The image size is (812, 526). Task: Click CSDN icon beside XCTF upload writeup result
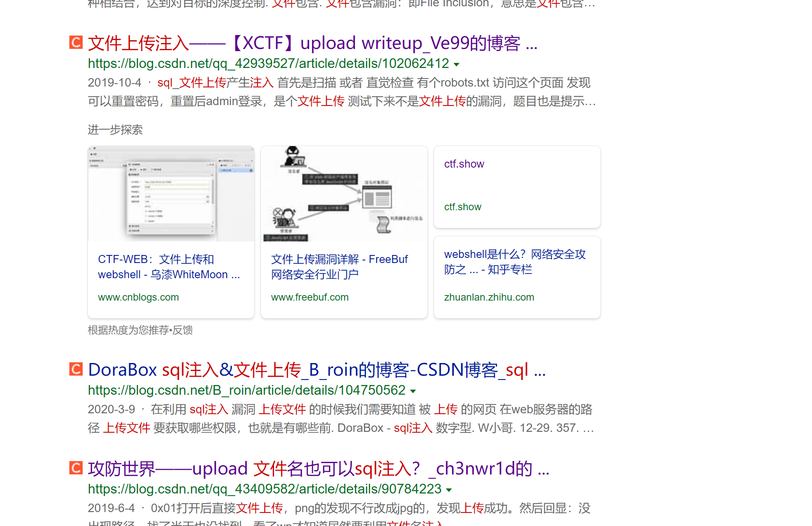point(76,43)
